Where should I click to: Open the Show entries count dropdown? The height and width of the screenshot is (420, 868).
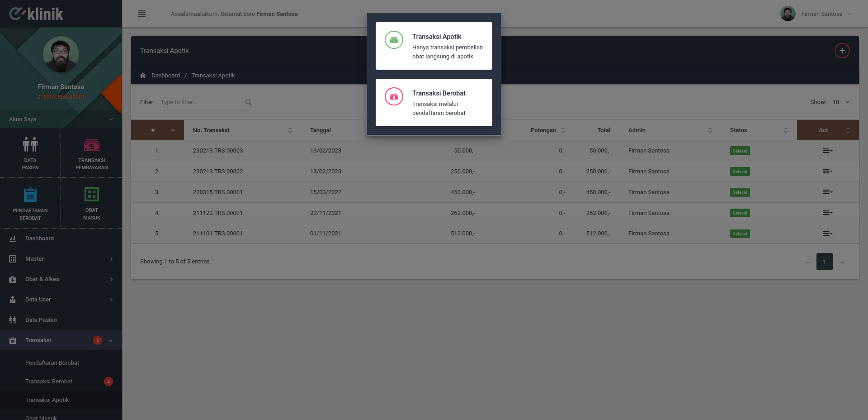[x=841, y=102]
